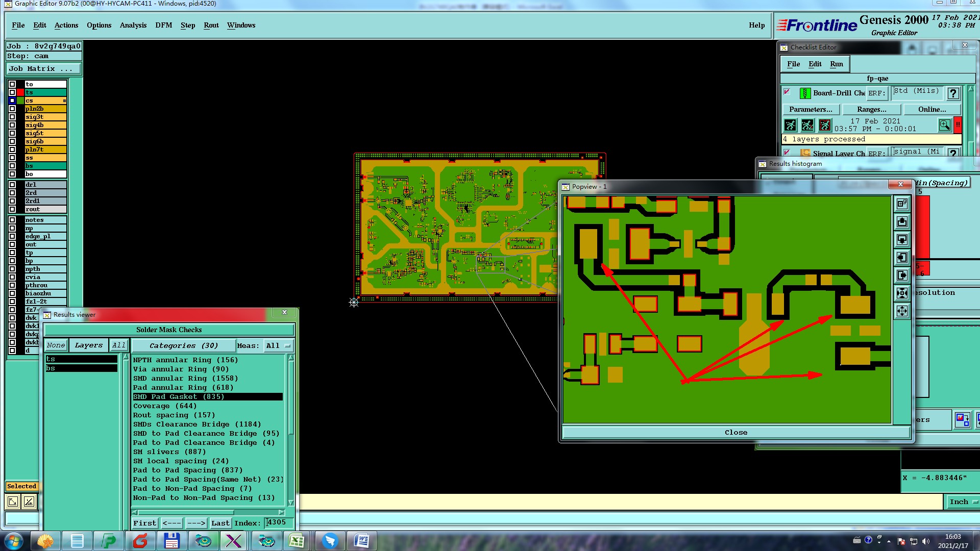Open the Run menu in Checklist Editor
The width and height of the screenshot is (980, 551).
[836, 64]
